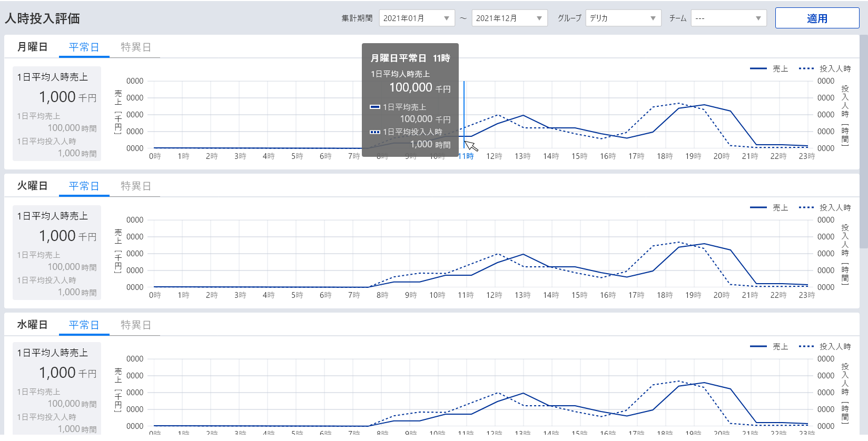Toggle 売上 legend line in Wednesday chart
The height and width of the screenshot is (441, 868).
tap(770, 347)
